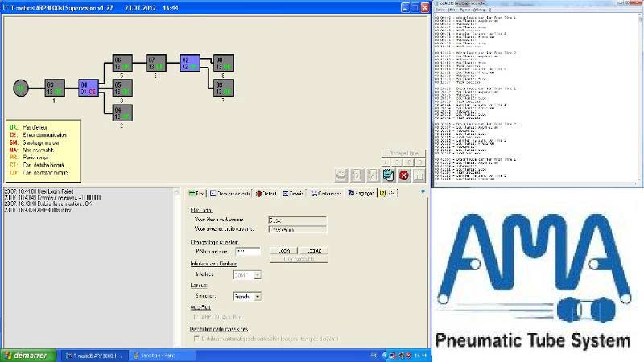This screenshot has width=644, height=362.
Task: Select station node 04 in the diagram
Action: 122,113
